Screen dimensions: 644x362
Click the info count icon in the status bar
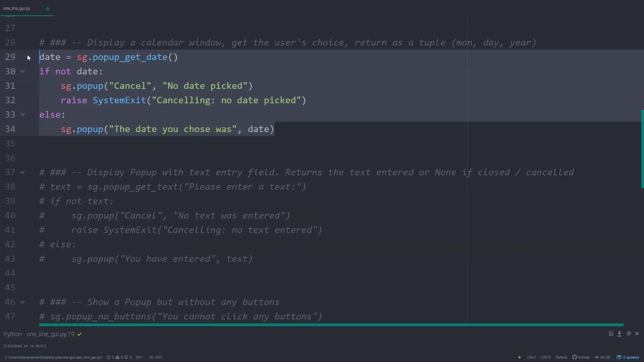(125, 357)
